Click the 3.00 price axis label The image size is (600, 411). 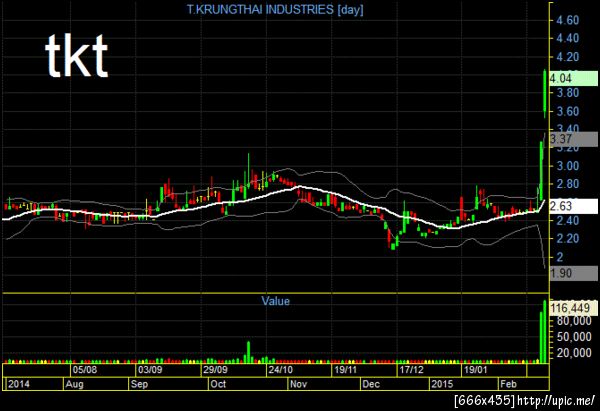pyautogui.click(x=568, y=166)
